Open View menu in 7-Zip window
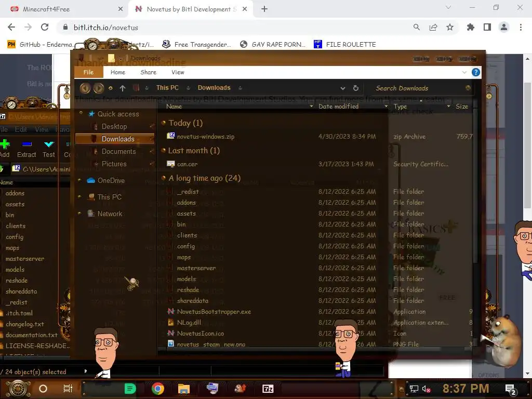 (x=42, y=129)
